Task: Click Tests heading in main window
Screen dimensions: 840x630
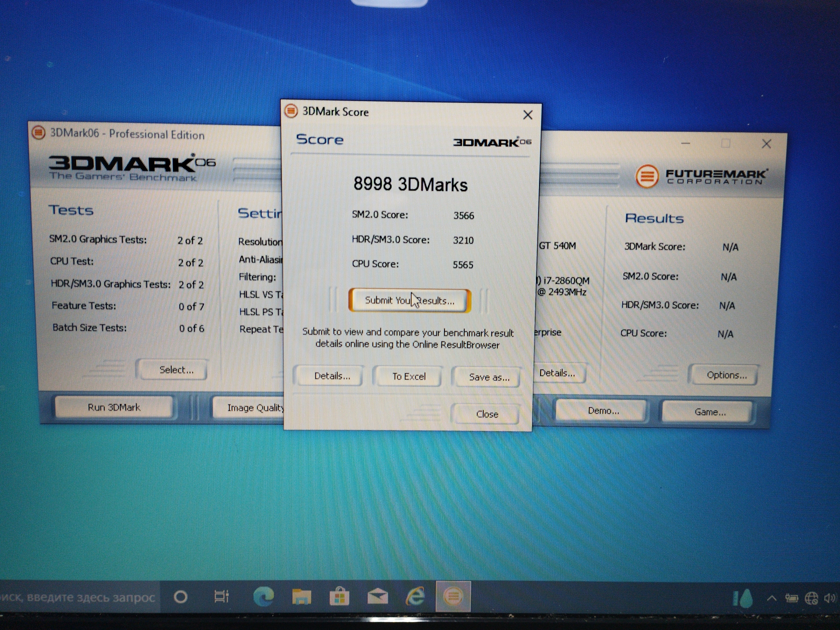Action: click(71, 210)
